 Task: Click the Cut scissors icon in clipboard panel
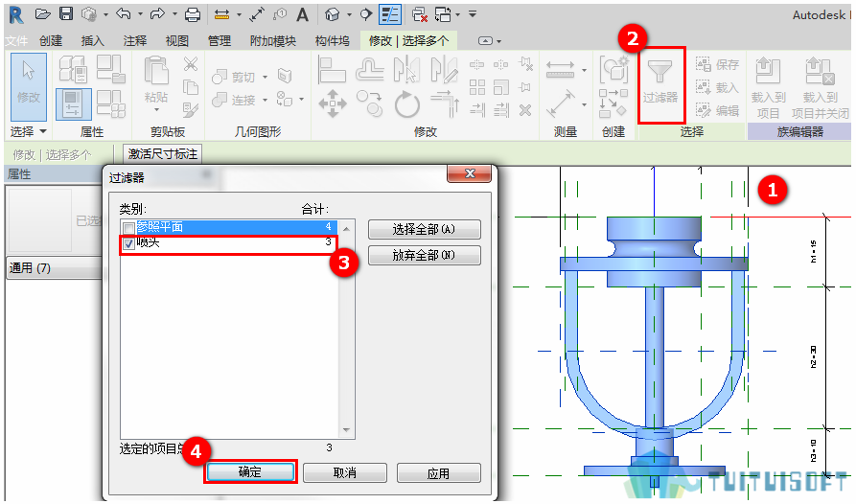[x=191, y=64]
